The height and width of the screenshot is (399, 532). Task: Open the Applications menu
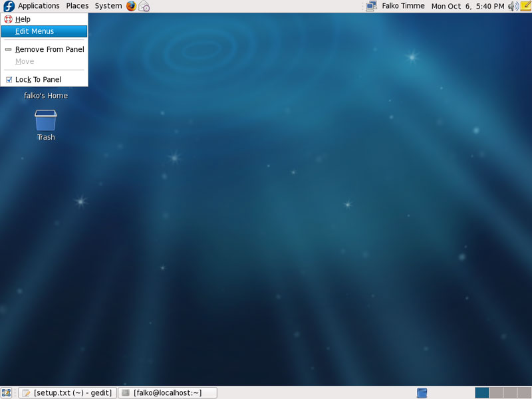(x=39, y=6)
